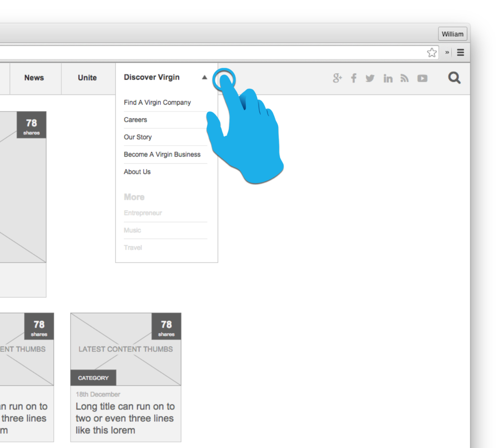Open the Latest Content Thumbs card image
The width and height of the screenshot is (498, 448).
coord(126,349)
